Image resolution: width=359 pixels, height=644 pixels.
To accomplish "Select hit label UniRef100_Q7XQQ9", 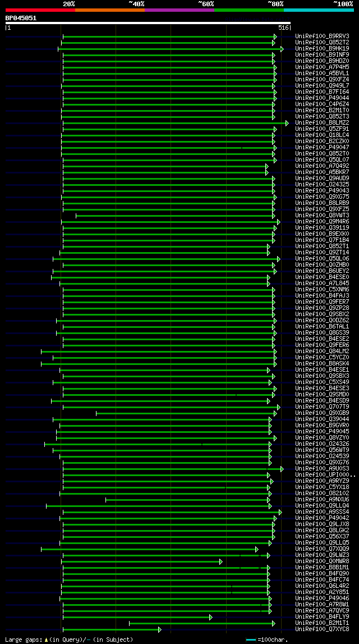I will (322, 549).
